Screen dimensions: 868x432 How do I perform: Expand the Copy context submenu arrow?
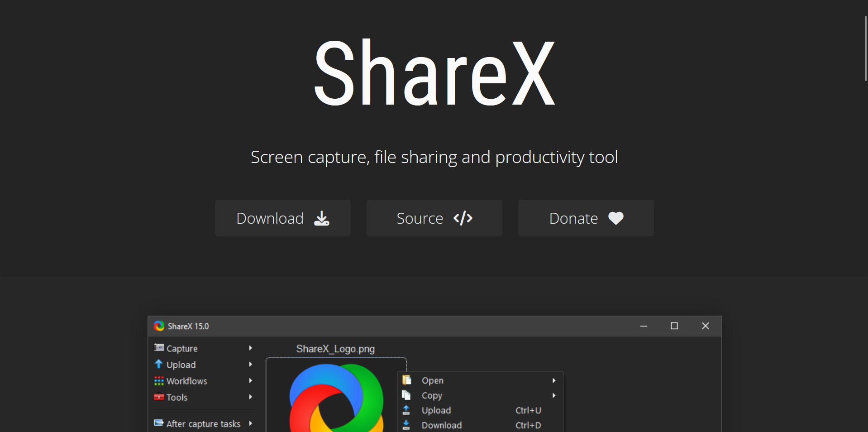tap(553, 395)
